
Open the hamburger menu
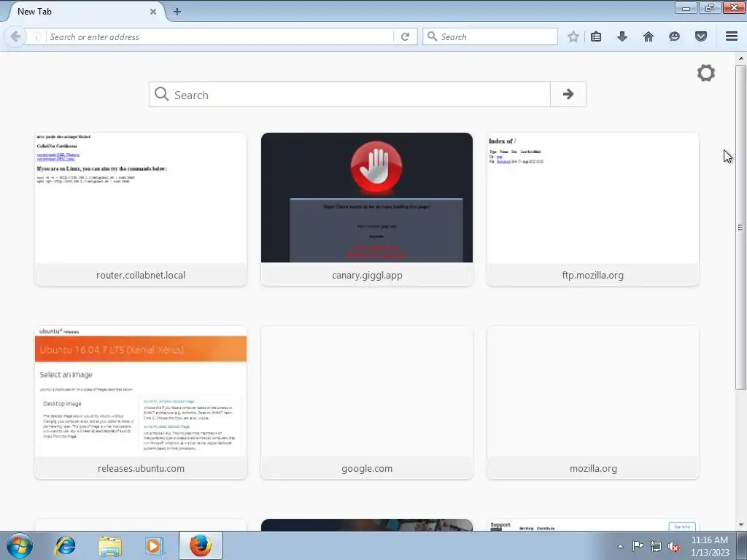click(732, 36)
